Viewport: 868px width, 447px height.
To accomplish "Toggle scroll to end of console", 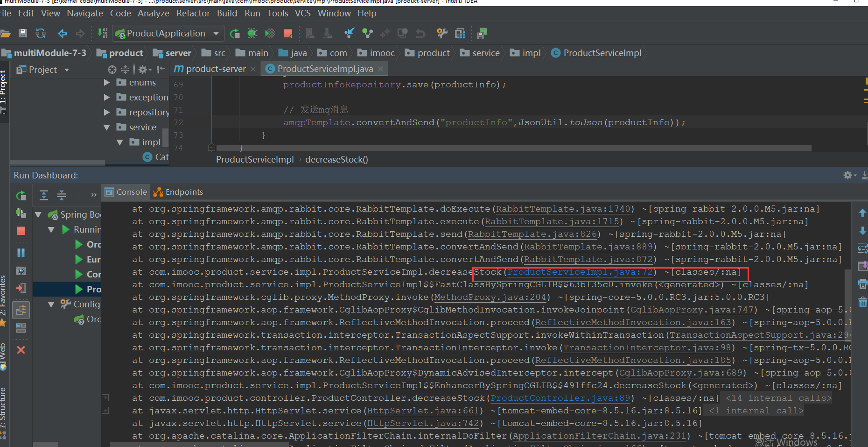I will (862, 266).
